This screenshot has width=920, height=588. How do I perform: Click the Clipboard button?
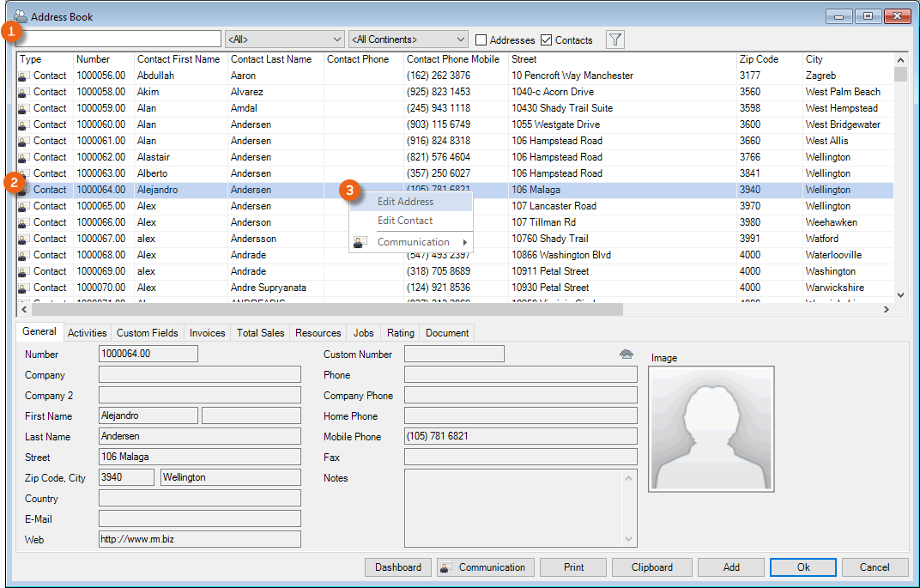[x=651, y=567]
